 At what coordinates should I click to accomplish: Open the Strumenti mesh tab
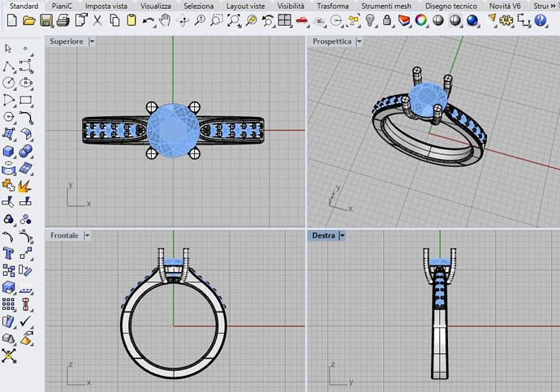(386, 6)
